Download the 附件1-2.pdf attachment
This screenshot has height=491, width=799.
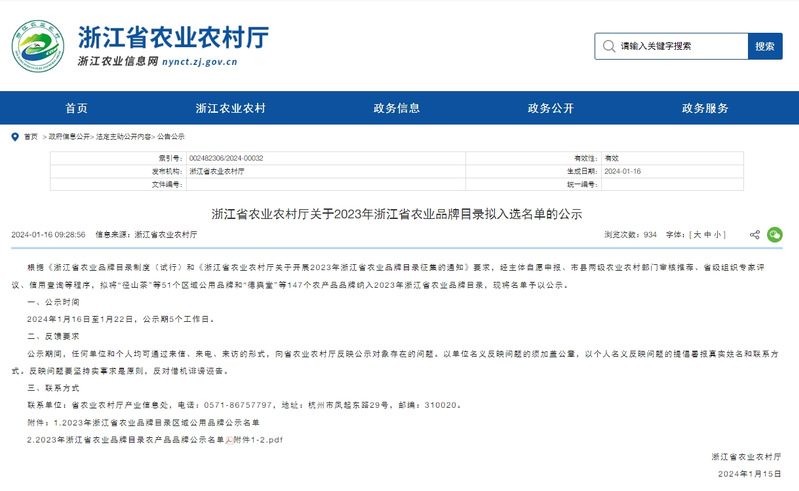click(x=258, y=440)
